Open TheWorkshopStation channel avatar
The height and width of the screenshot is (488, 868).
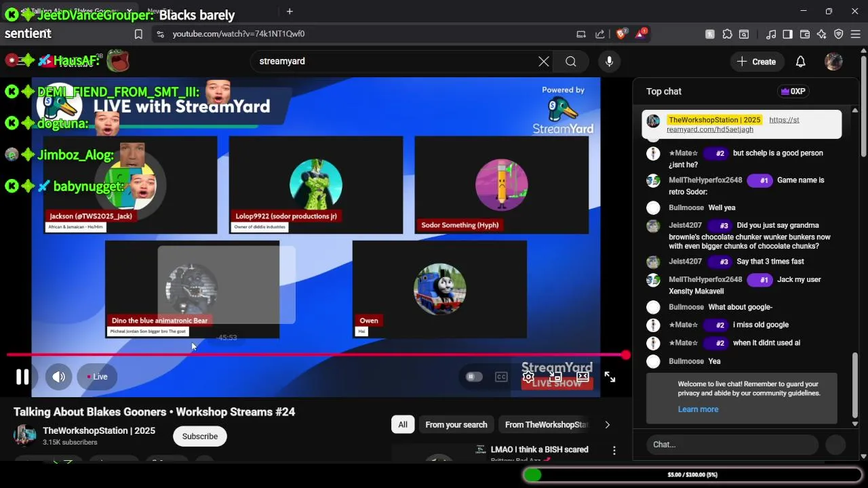click(25, 436)
